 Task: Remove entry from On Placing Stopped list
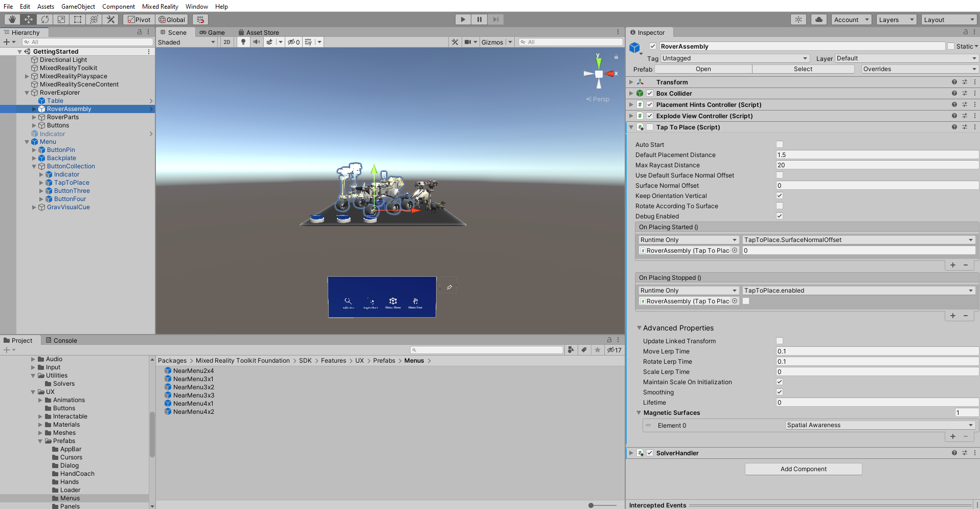[x=966, y=316]
